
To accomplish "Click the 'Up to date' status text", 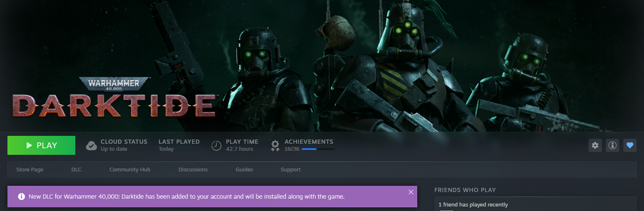I will (x=114, y=149).
